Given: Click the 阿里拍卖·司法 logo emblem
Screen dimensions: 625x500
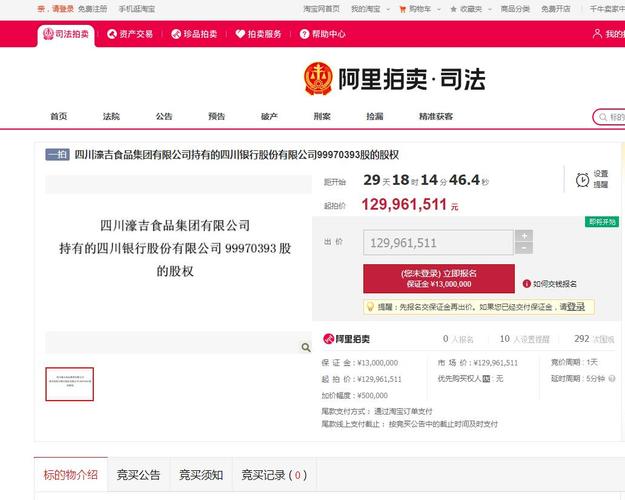Looking at the screenshot, I should 318,79.
